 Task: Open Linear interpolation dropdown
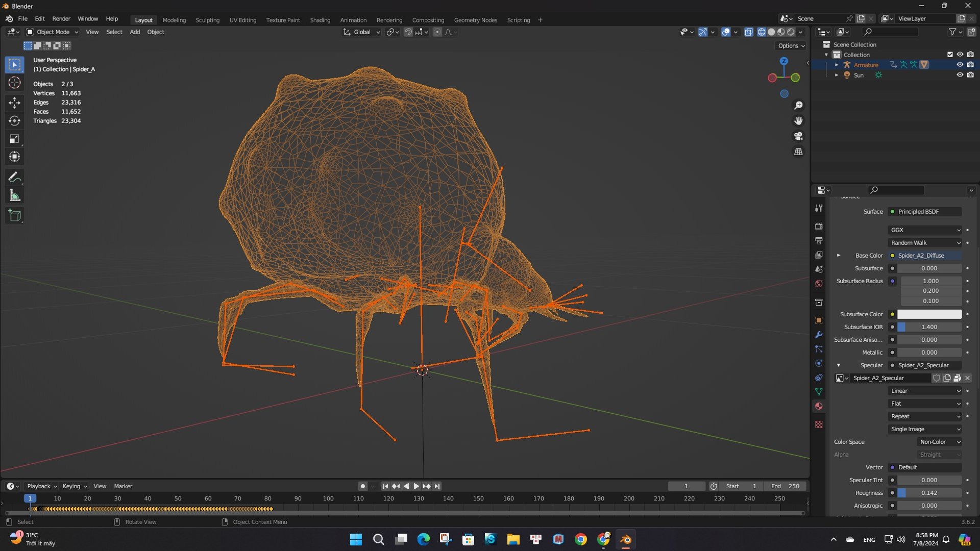[925, 391]
